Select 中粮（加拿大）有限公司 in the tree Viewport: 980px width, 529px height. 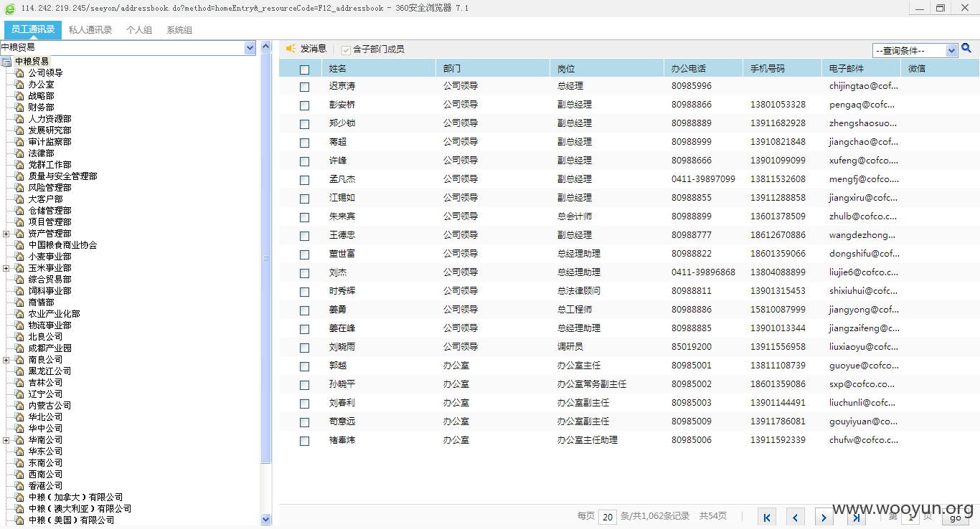(75, 497)
